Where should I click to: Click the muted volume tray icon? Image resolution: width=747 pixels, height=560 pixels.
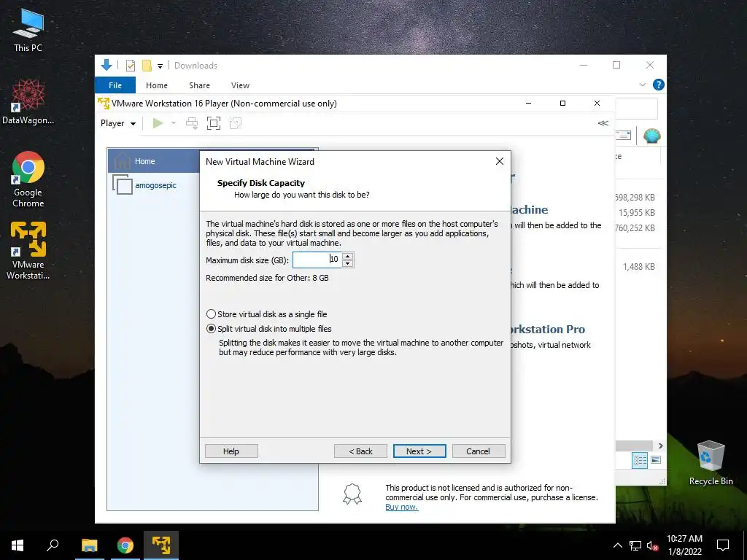[652, 545]
